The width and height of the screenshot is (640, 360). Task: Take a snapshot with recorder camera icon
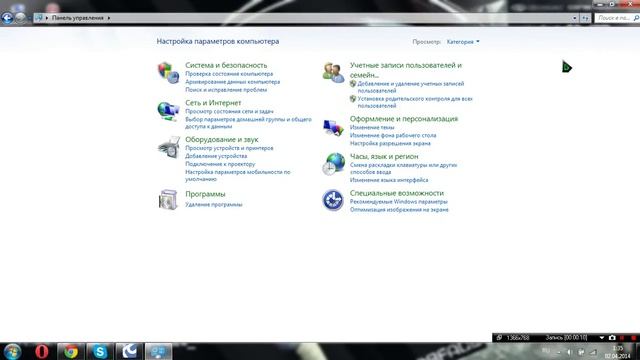[612, 338]
